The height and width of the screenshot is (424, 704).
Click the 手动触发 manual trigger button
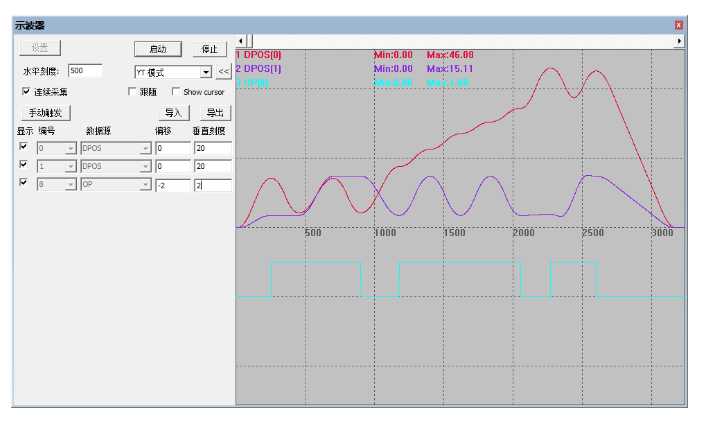coord(46,112)
